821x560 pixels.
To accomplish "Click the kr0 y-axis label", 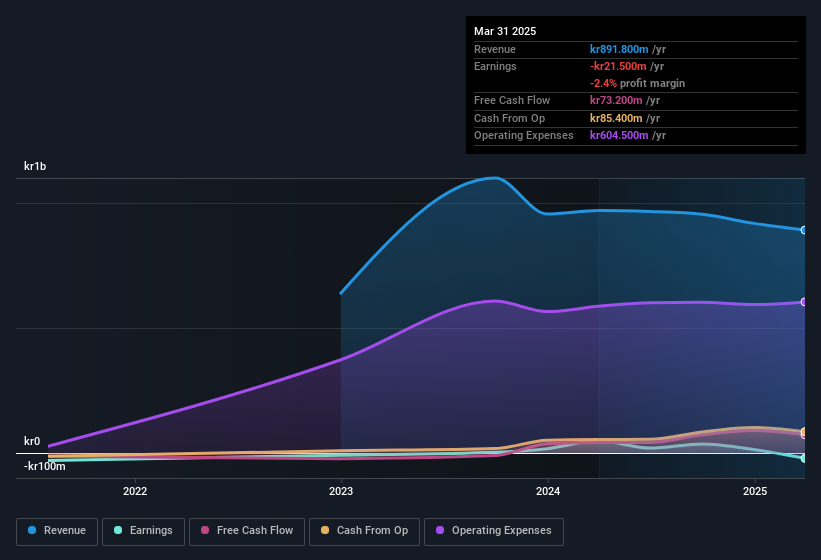I will [32, 441].
